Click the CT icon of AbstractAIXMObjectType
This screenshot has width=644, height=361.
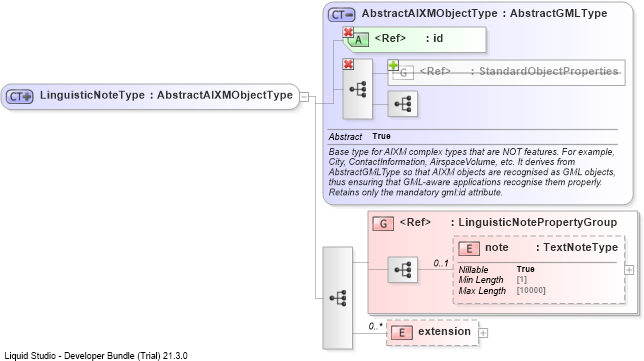point(341,15)
